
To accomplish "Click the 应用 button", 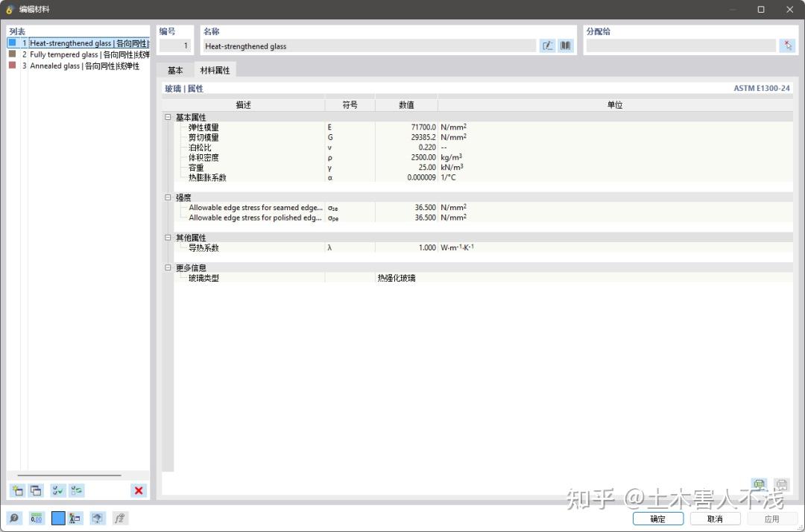I will 772,518.
